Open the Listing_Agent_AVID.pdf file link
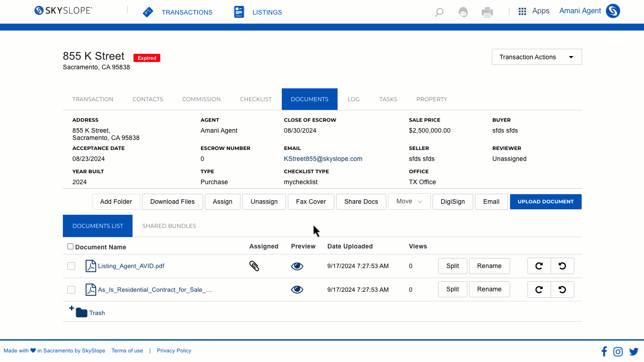 click(131, 266)
